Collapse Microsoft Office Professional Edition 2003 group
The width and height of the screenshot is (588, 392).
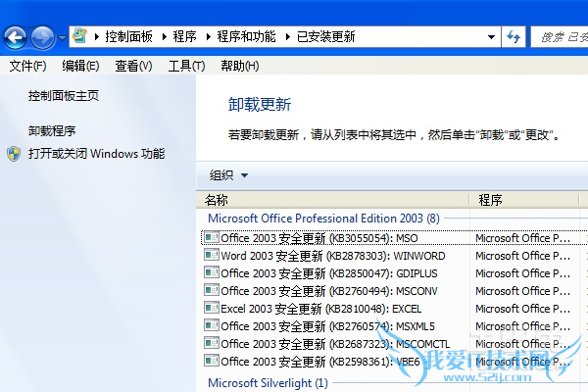pyautogui.click(x=323, y=219)
